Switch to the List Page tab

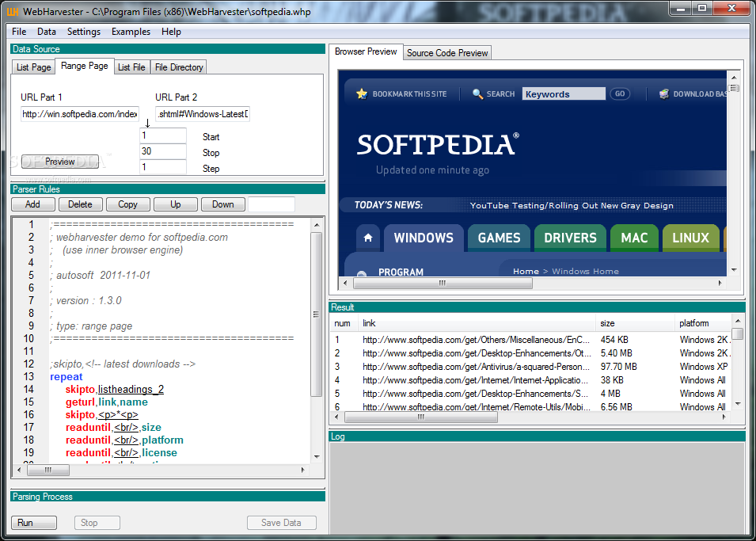click(33, 67)
